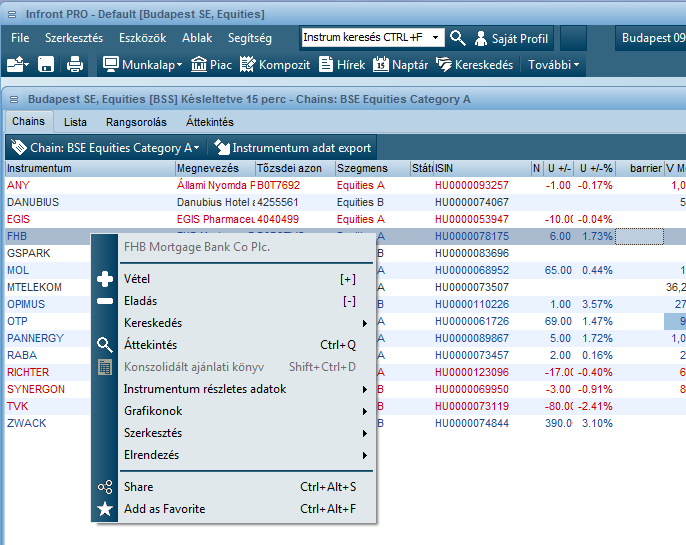Open the Szerkesztés menu in menu bar
Viewport: 686px width, 545px height.
(74, 38)
